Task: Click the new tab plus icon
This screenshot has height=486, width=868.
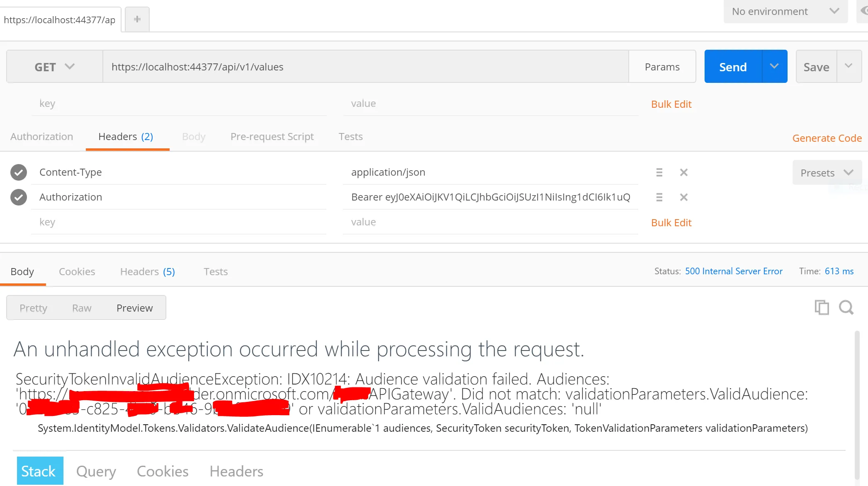Action: point(137,19)
